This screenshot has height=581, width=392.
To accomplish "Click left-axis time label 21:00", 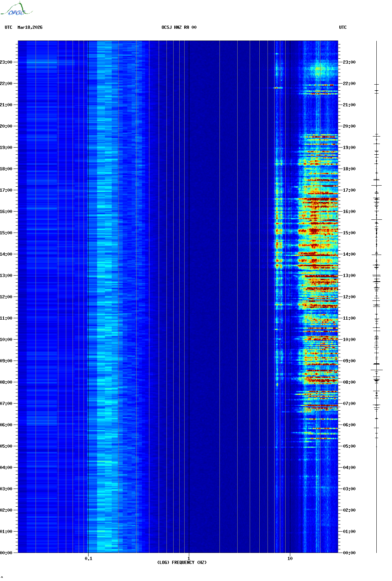I will 6,105.
